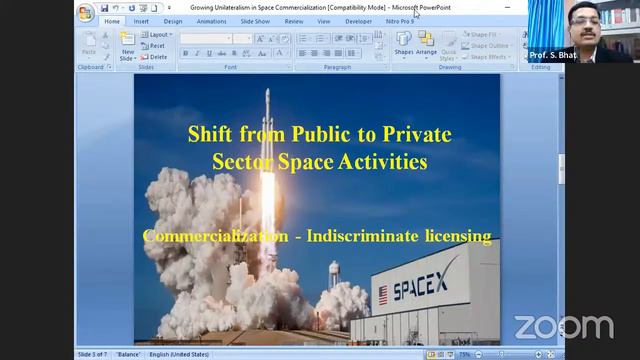Increase font size with Grow Font
This screenshot has height=360, width=640.
(260, 39)
